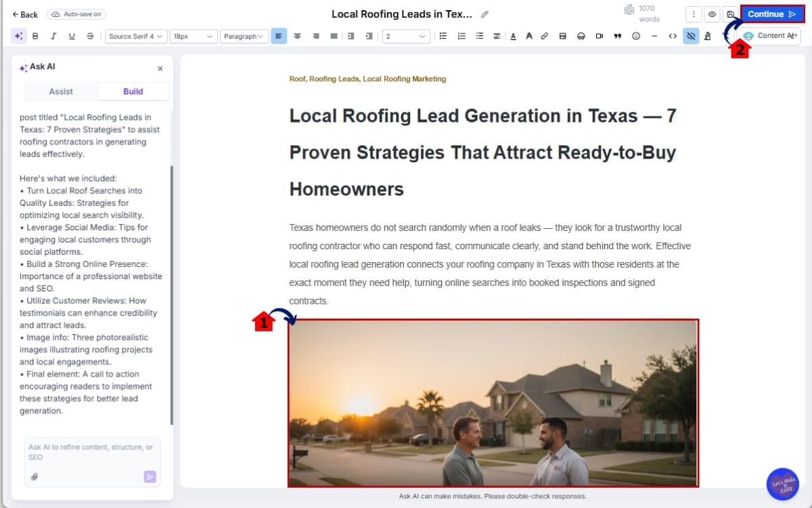
Task: Preview the post with the eye icon
Action: pyautogui.click(x=712, y=14)
